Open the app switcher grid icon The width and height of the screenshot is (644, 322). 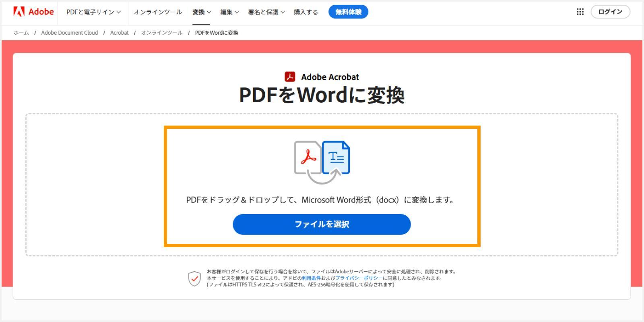(x=580, y=12)
